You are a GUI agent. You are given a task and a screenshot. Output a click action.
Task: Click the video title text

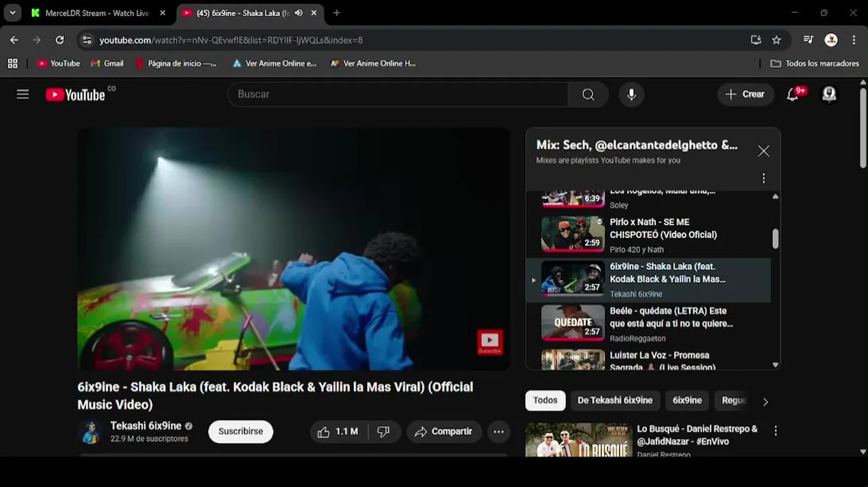pos(275,396)
